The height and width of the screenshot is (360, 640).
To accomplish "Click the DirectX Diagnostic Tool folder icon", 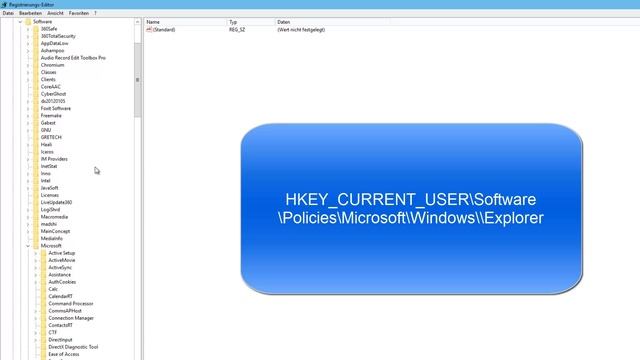I will pyautogui.click(x=44, y=347).
